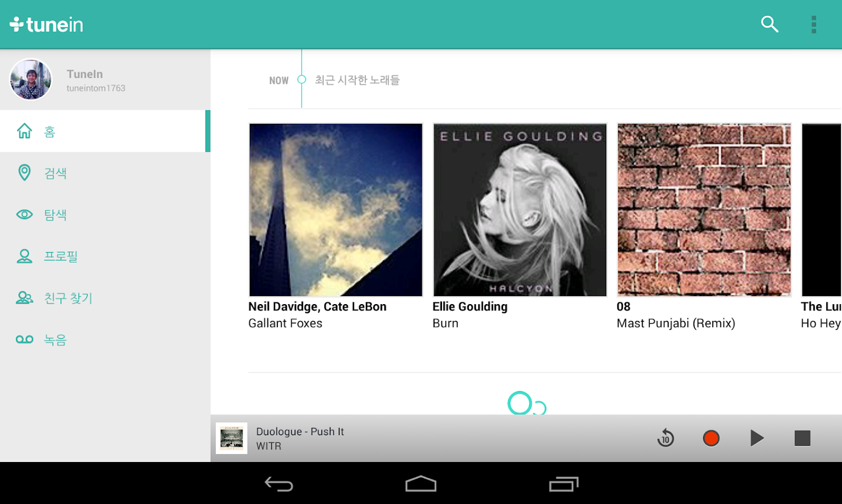Screen dimensions: 842x504
Task: Click the 검색 location pin icon
Action: coord(25,172)
